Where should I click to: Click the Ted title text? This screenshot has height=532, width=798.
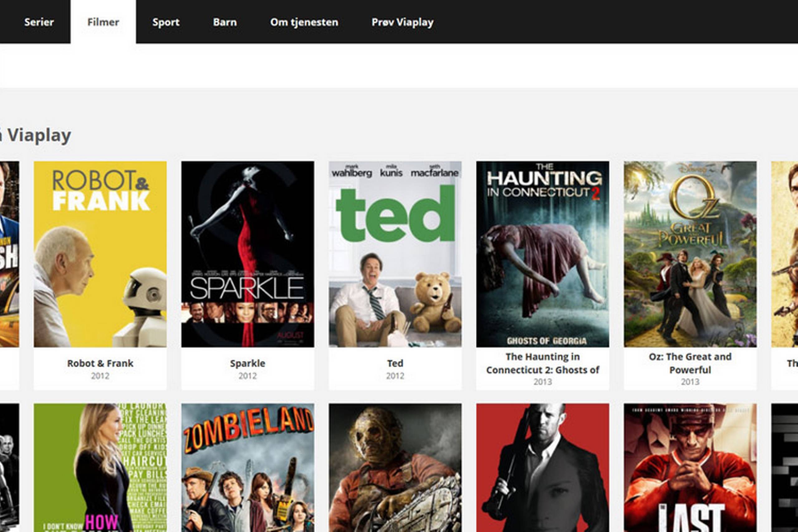[395, 363]
